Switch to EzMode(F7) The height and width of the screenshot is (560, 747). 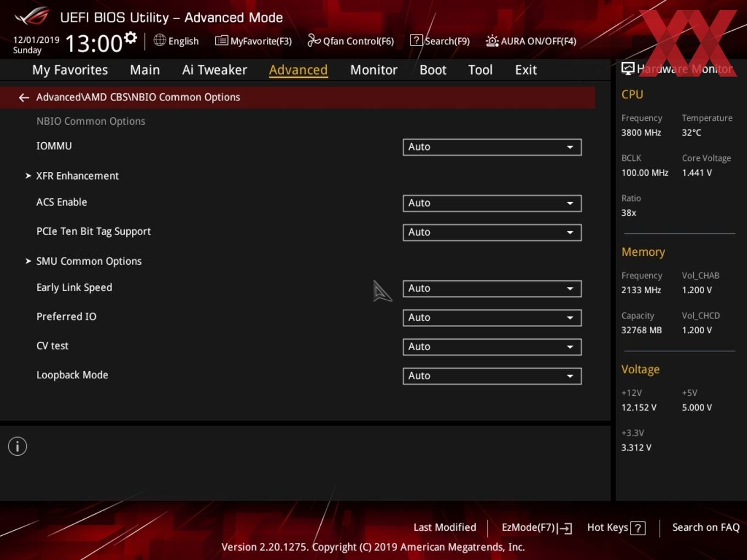pyautogui.click(x=537, y=528)
